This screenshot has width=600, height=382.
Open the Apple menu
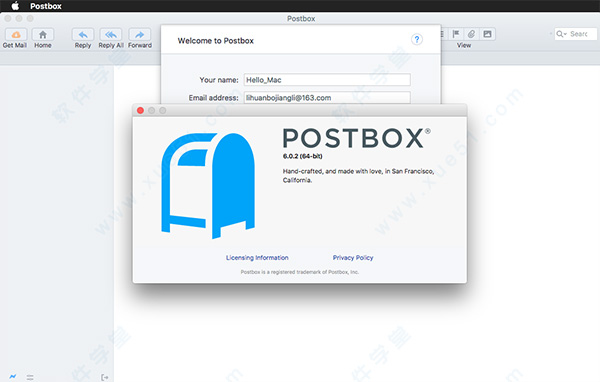coord(15,6)
